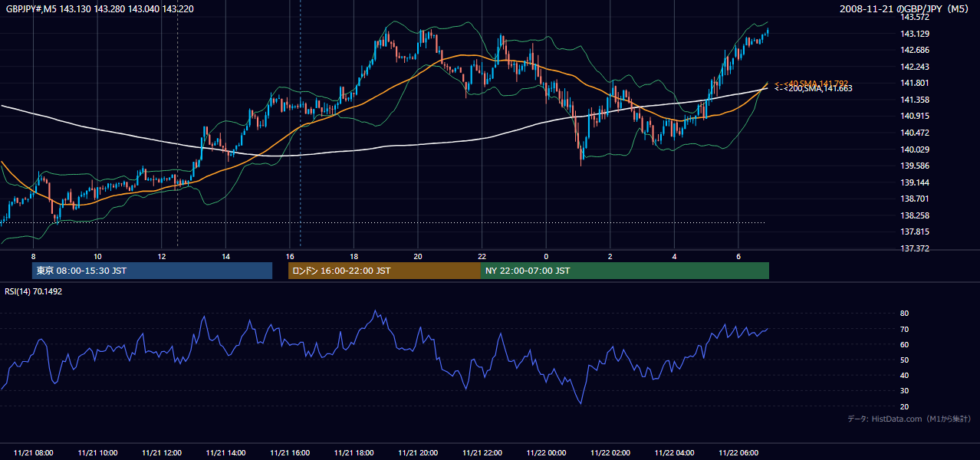Click the 141.358 price axis value
980x460 pixels.
[915, 100]
